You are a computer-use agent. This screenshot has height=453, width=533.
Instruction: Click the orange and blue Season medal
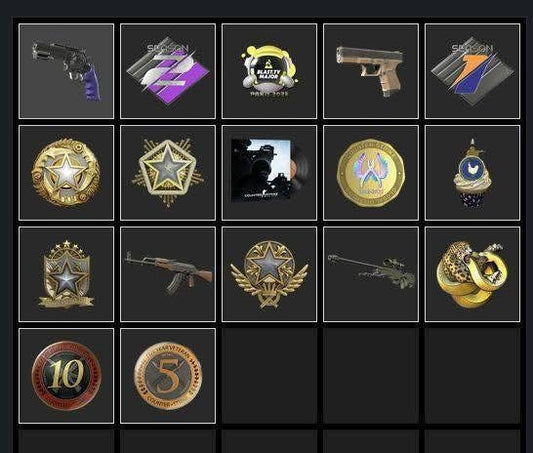(x=472, y=71)
